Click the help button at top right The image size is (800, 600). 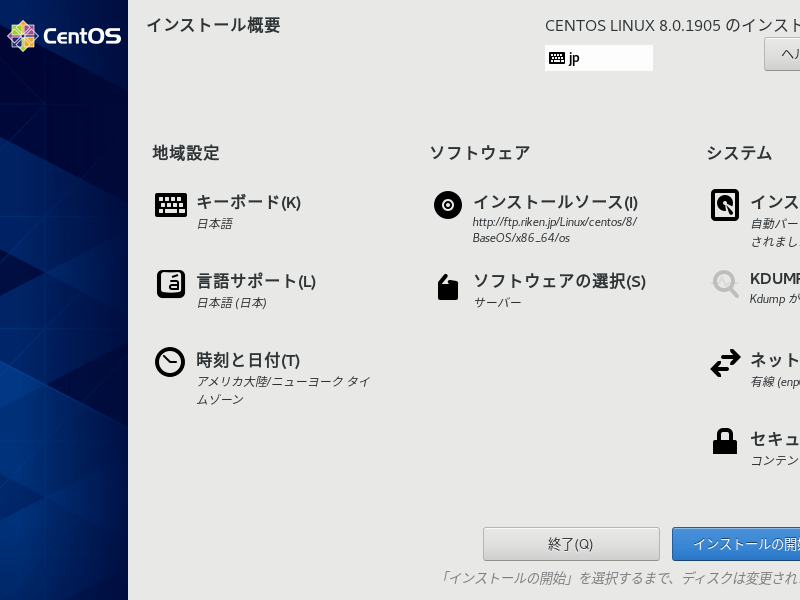click(782, 55)
